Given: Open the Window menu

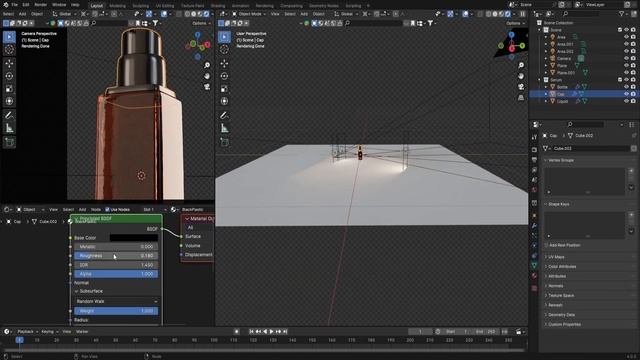Looking at the screenshot, I should (59, 5).
